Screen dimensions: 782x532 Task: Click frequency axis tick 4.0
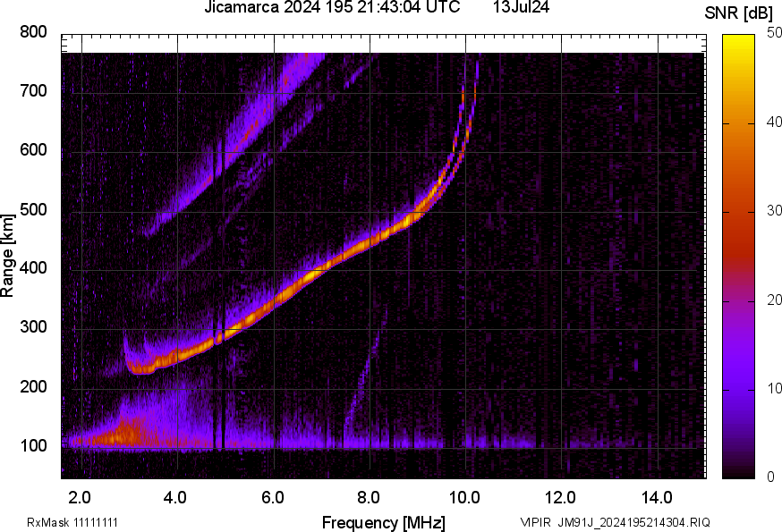tap(175, 498)
